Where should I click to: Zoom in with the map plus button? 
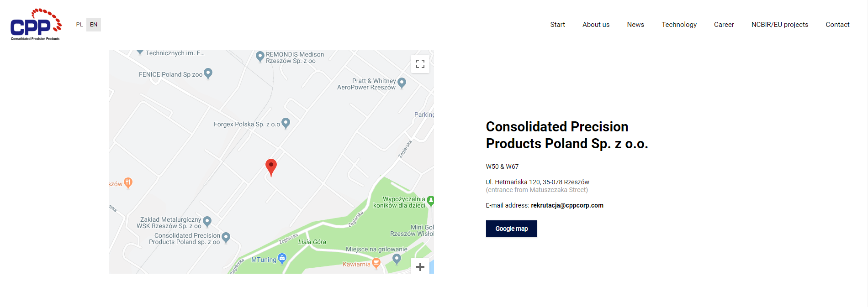(420, 266)
